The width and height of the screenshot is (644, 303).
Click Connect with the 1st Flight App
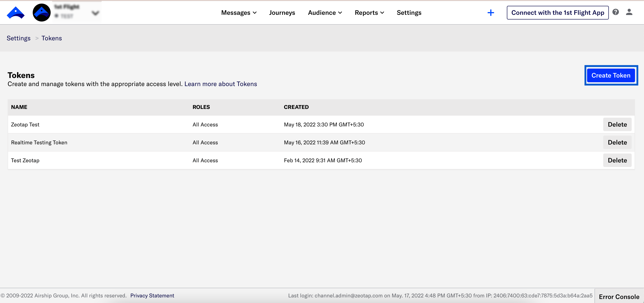[558, 13]
